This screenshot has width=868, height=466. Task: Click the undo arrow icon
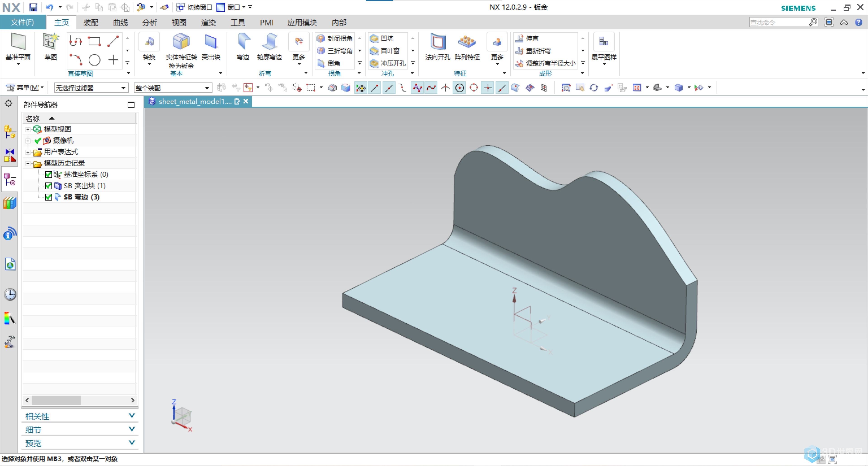pos(50,7)
